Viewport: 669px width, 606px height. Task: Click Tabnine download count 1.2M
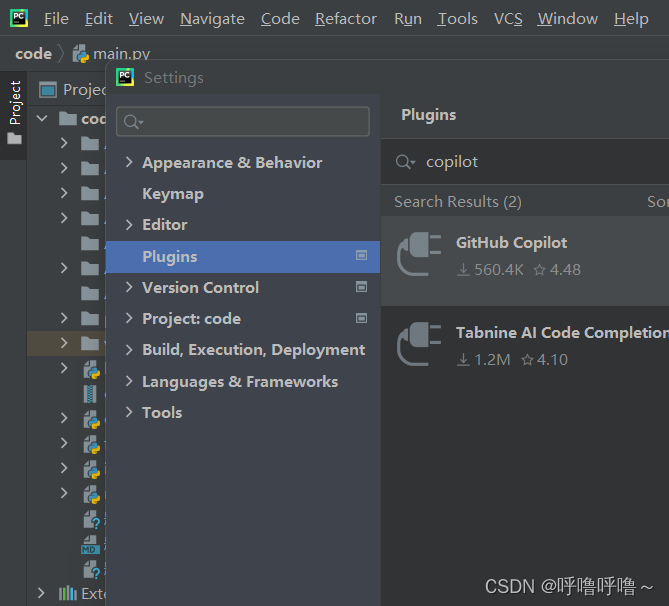[484, 360]
